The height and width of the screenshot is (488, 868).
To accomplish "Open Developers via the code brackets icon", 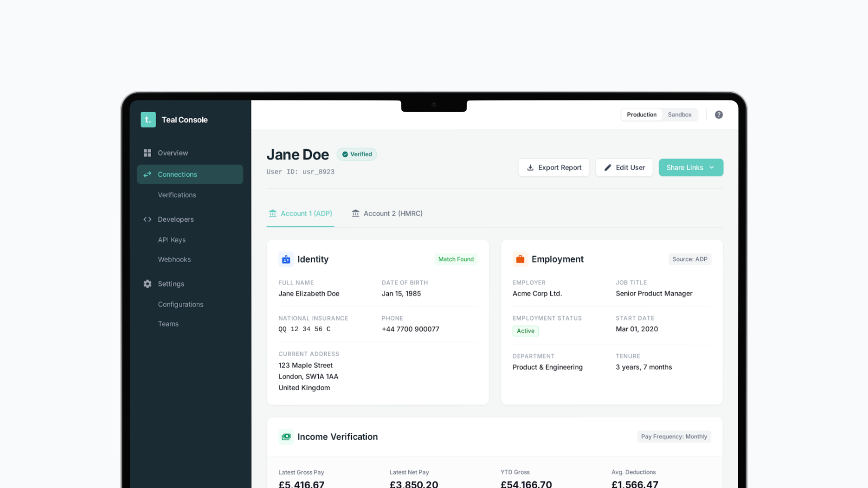I will (x=147, y=219).
